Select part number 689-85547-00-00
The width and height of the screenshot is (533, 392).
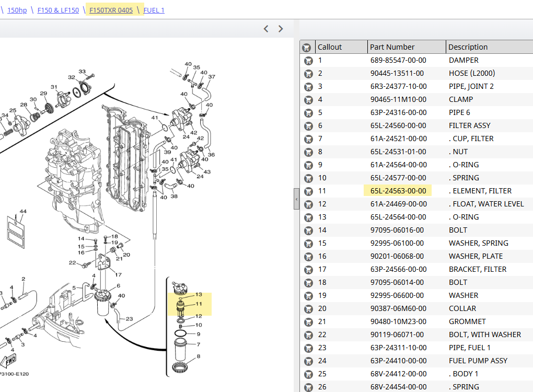tap(398, 61)
